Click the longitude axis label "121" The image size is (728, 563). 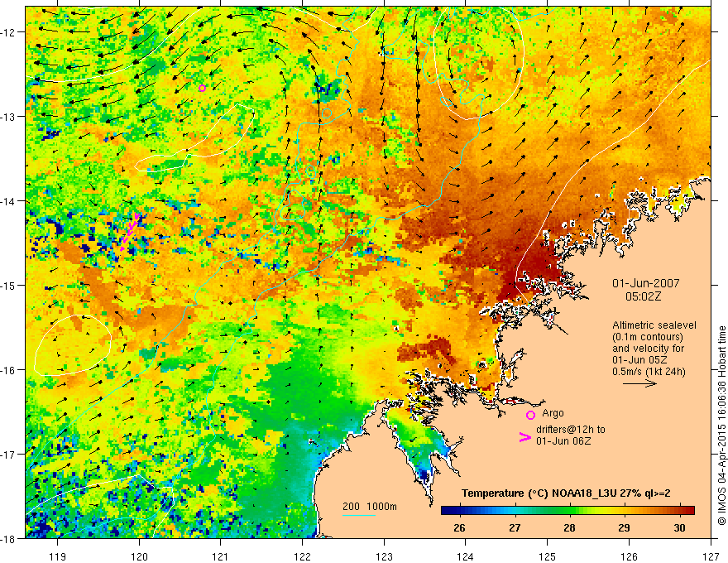[x=221, y=556]
